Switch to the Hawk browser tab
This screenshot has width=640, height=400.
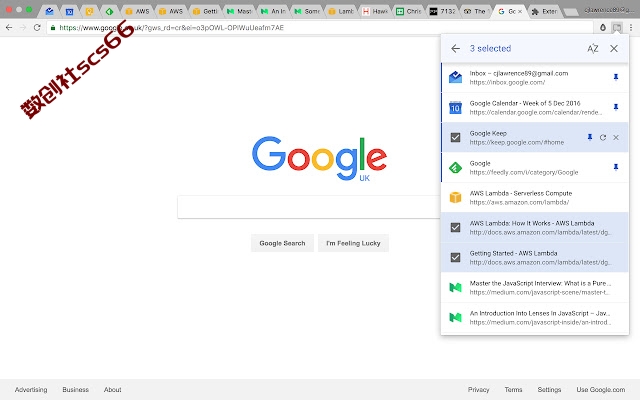pyautogui.click(x=375, y=11)
